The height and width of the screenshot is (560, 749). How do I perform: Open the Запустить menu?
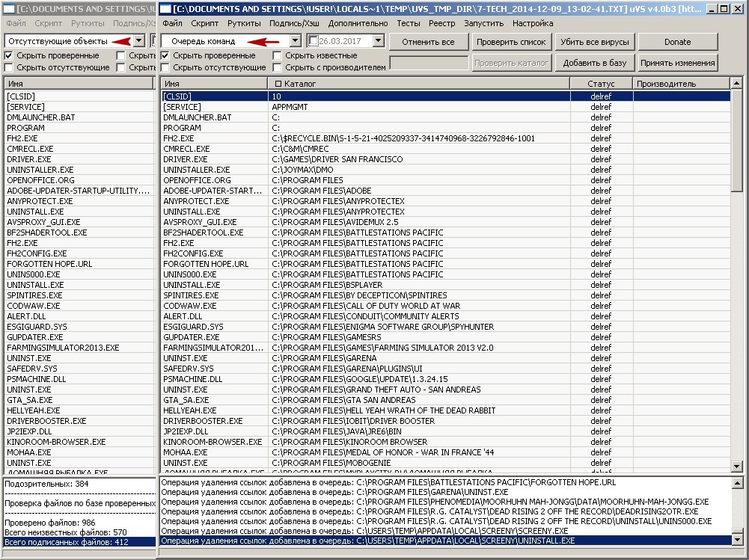tap(484, 23)
